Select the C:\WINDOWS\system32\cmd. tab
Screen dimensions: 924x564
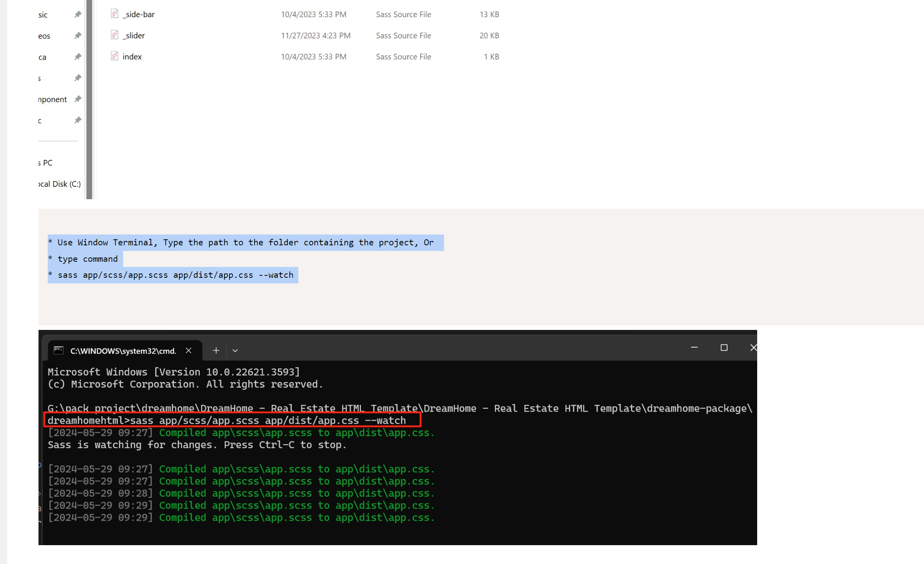125,351
